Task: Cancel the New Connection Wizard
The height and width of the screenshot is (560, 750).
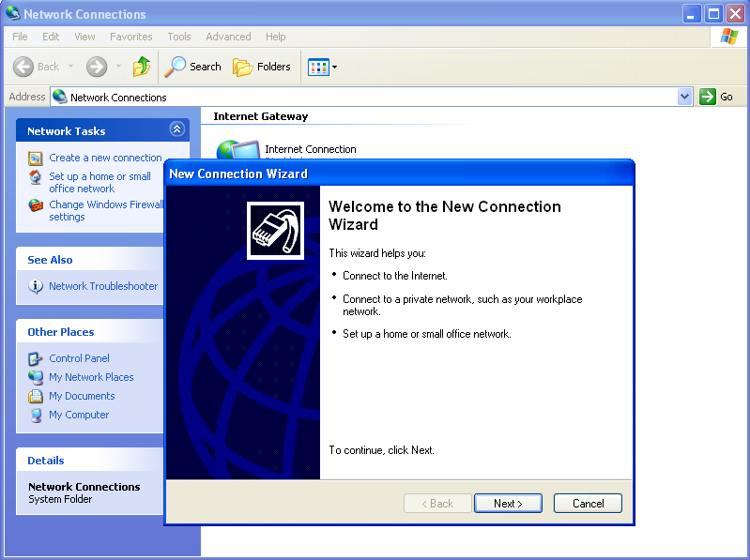Action: point(588,504)
